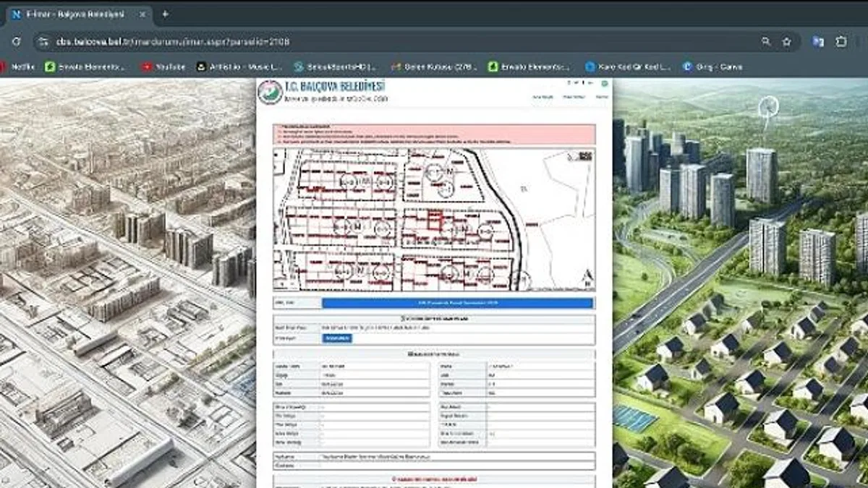Open the translate icon in the browser toolbar
This screenshot has width=868, height=488.
coord(818,42)
